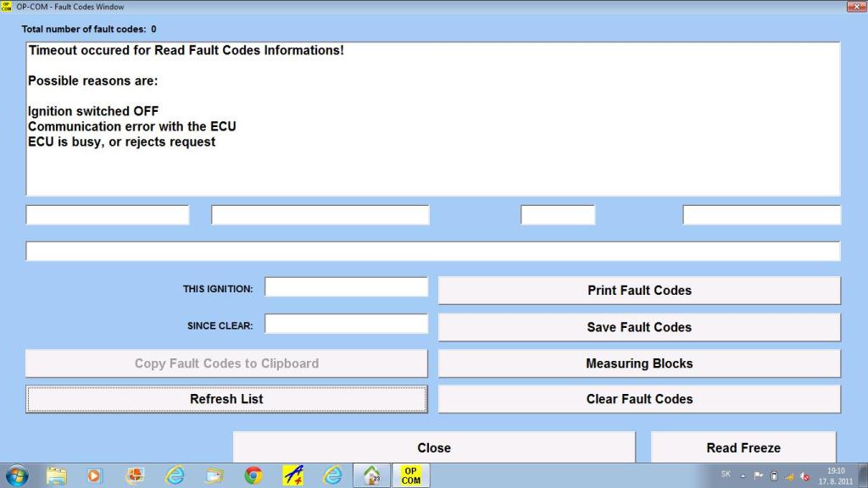The height and width of the screenshot is (488, 868).
Task: Select the OP-COM taskbar icon
Action: 410,475
